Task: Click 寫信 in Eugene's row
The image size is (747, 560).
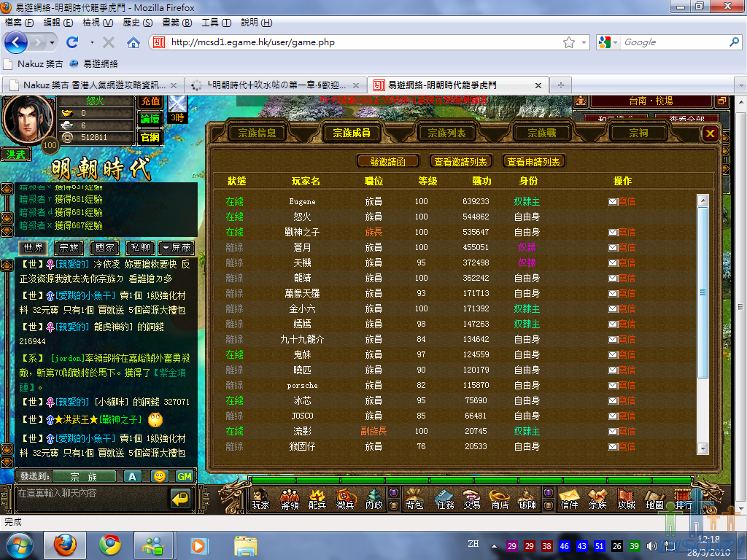Action: [x=622, y=201]
